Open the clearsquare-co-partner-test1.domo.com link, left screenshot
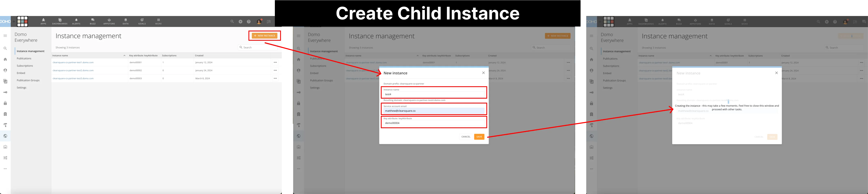Image resolution: width=868 pixels, height=194 pixels. point(73,62)
